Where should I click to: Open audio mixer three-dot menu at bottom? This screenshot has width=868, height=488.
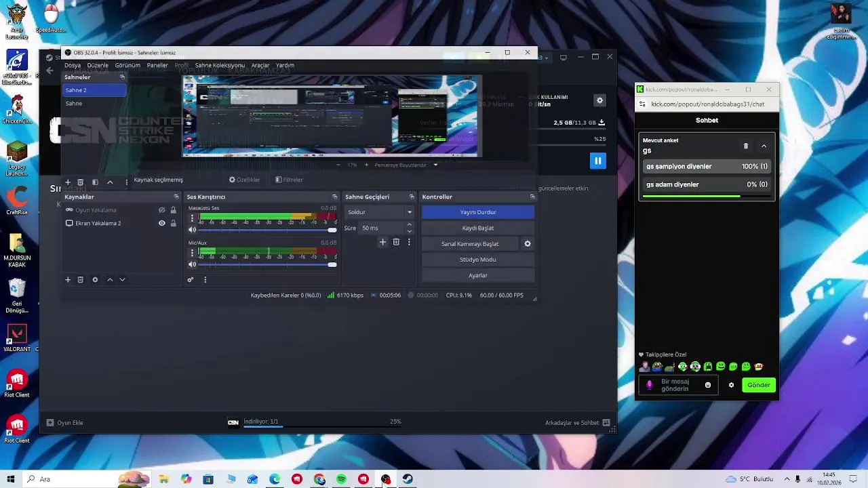[x=205, y=279]
